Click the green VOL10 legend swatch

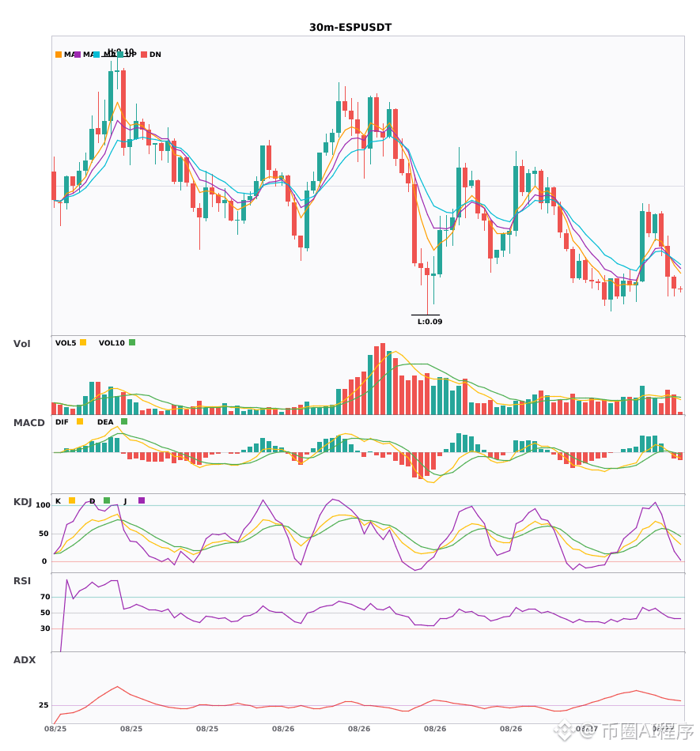[132, 342]
